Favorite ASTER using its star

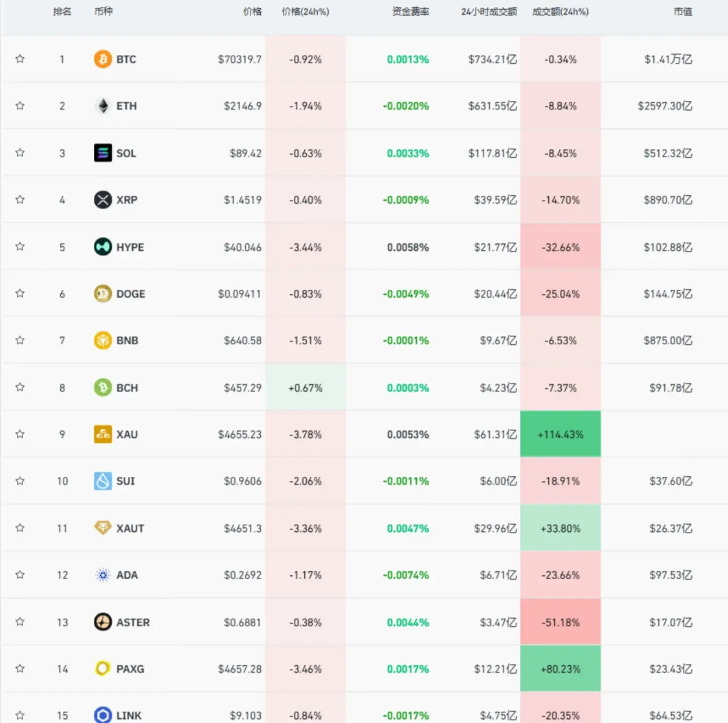click(x=20, y=622)
